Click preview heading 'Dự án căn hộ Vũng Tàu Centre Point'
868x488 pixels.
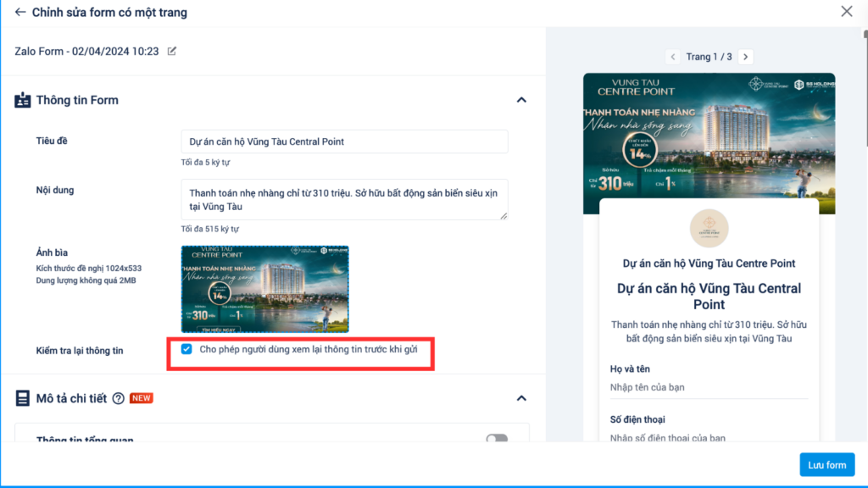[x=709, y=263]
